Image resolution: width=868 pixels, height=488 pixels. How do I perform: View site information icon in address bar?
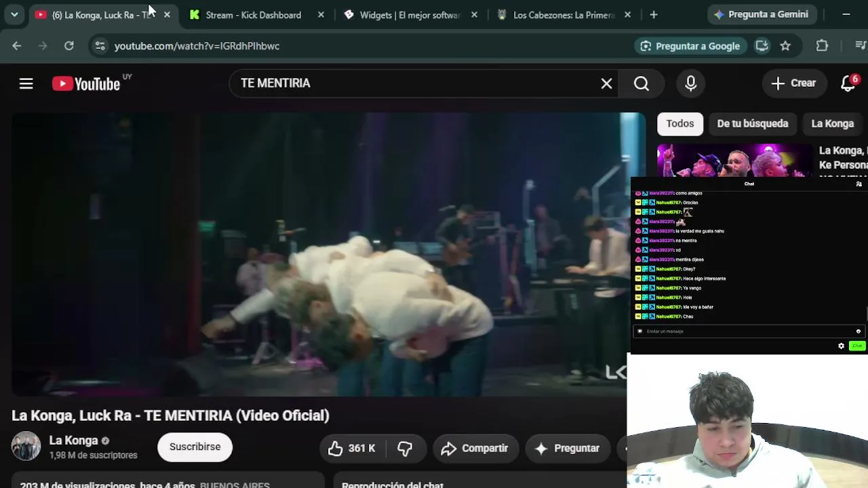point(100,46)
